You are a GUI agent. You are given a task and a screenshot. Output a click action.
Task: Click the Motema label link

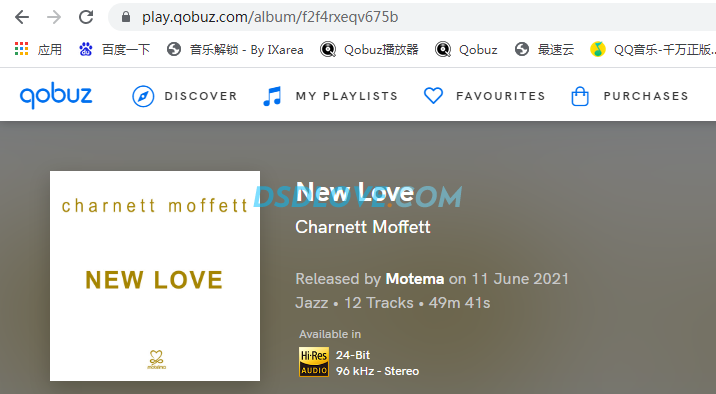tap(415, 279)
